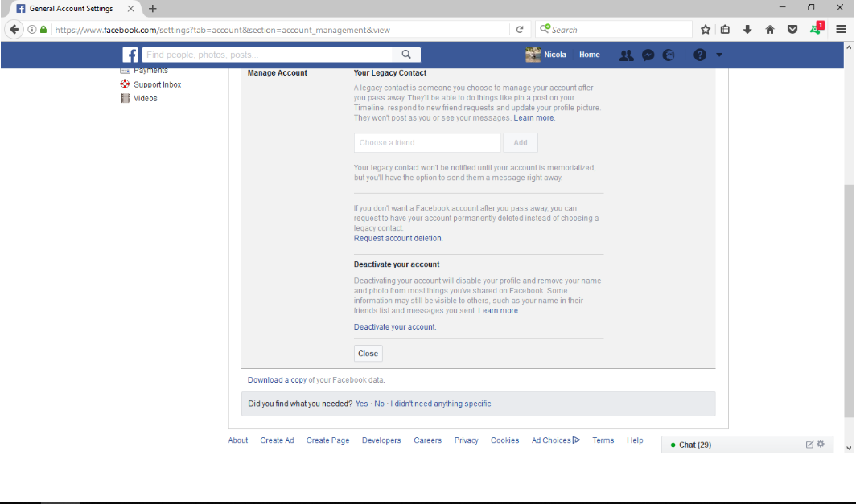Go to browser home page icon
856x504 pixels.
pyautogui.click(x=770, y=30)
